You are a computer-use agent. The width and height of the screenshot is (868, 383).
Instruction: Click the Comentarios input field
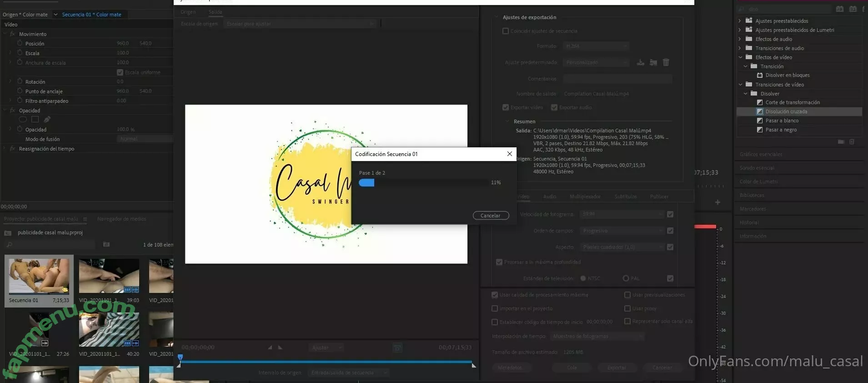coord(617,79)
